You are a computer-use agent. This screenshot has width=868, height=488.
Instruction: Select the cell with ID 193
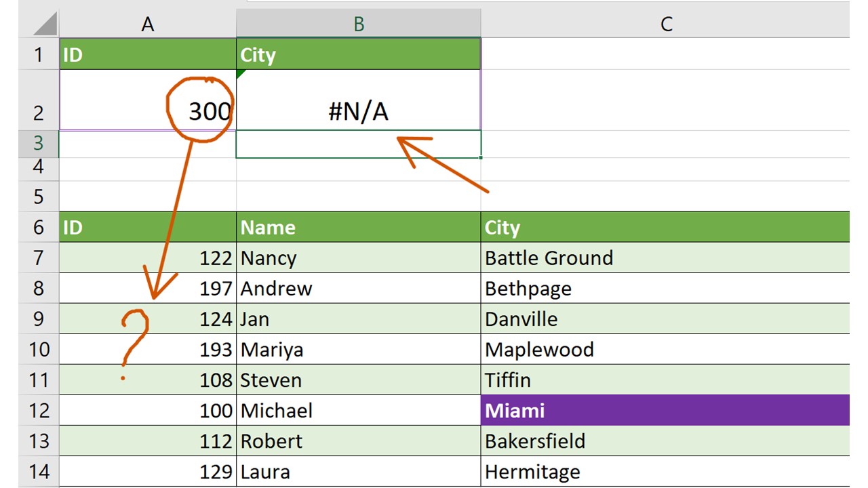coord(148,349)
